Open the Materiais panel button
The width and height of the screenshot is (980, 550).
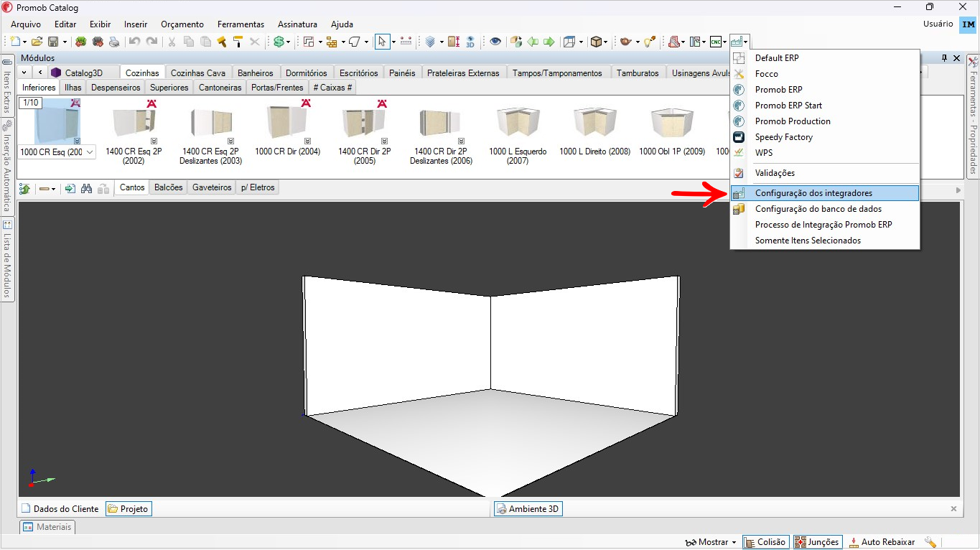[47, 527]
